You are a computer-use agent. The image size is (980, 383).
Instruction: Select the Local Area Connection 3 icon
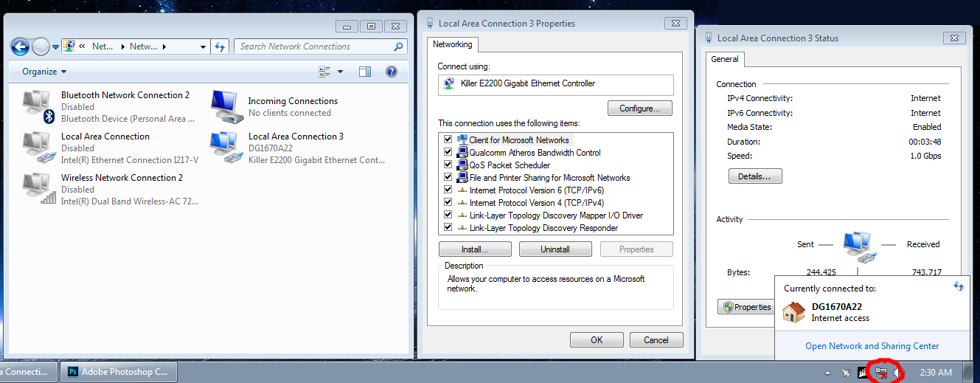click(227, 148)
